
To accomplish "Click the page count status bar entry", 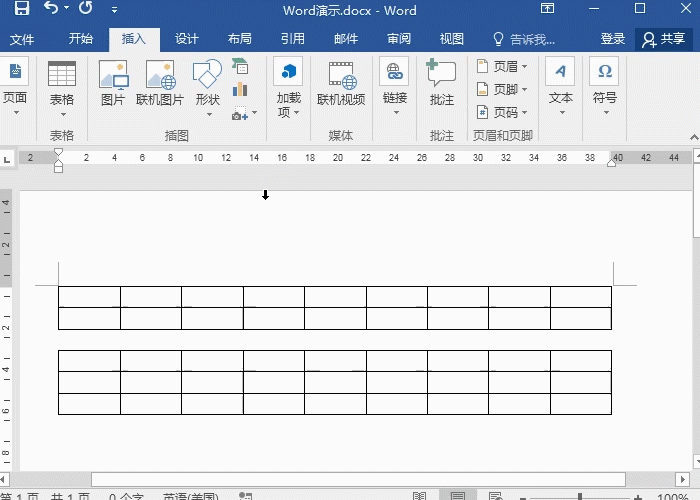I will 46,496.
